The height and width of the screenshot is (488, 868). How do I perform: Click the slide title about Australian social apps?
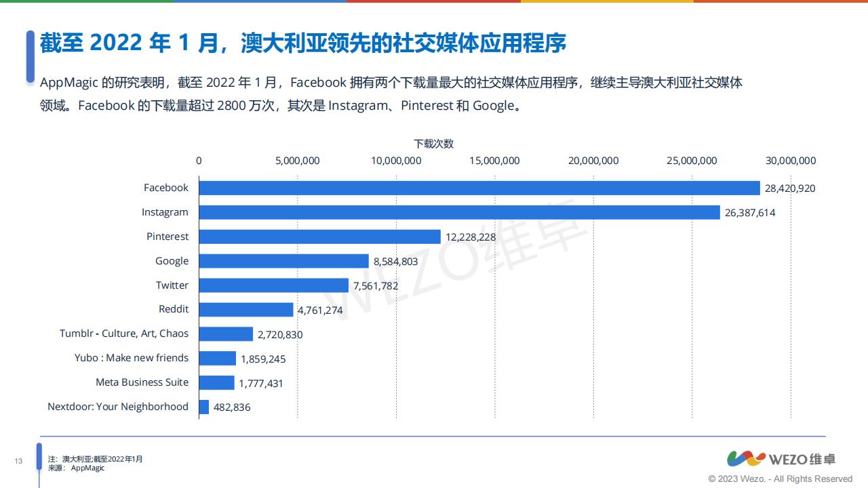click(x=302, y=43)
